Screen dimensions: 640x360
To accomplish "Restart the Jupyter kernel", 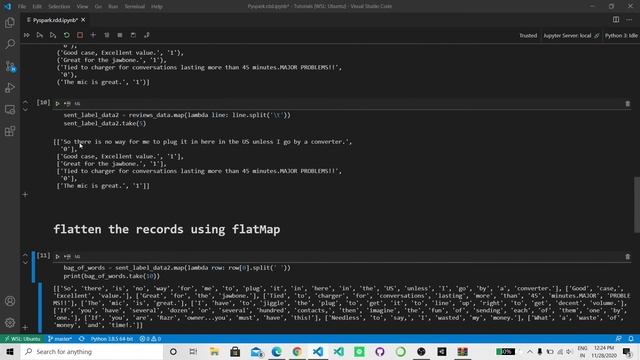I will tap(67, 36).
